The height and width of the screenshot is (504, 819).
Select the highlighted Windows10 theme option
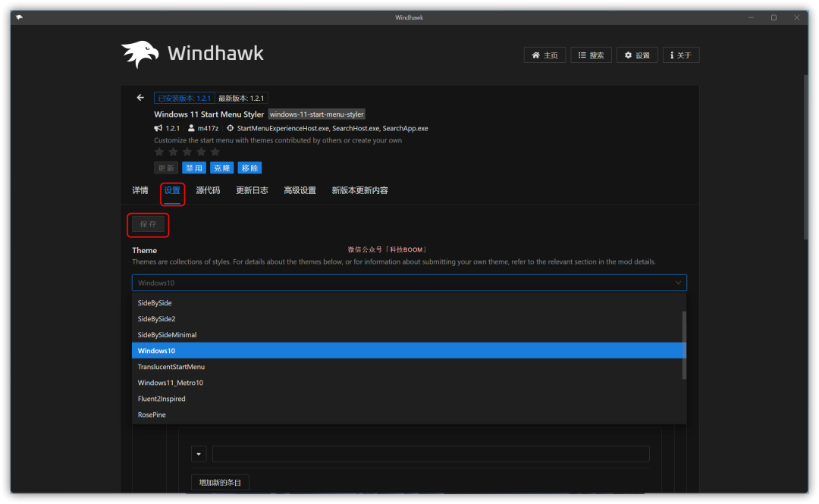click(x=409, y=351)
